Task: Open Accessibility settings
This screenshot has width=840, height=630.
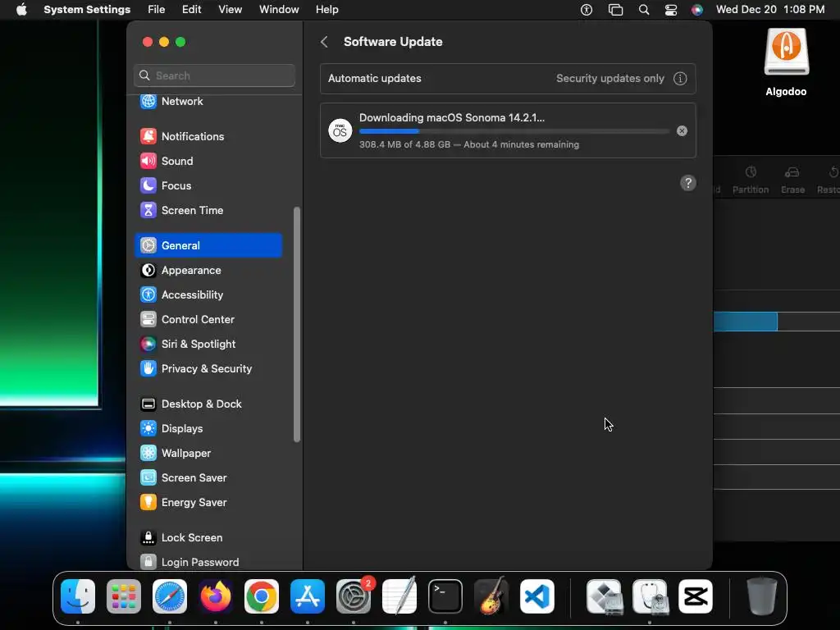Action: tap(208, 295)
